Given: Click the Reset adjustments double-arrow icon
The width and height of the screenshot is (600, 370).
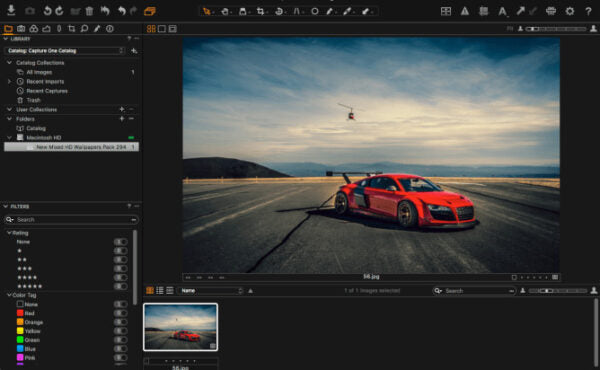Looking at the screenshot, I should coord(105,11).
